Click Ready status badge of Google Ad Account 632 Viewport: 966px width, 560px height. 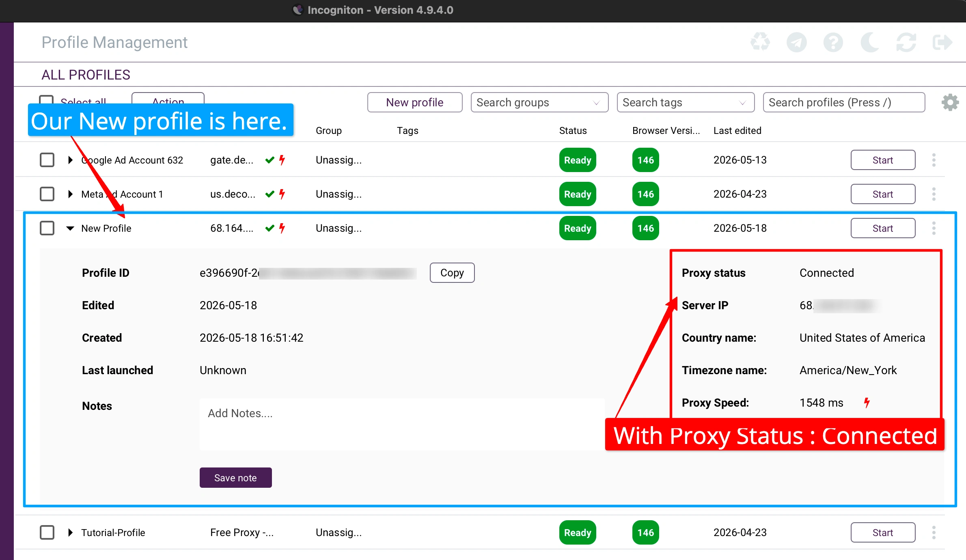(x=578, y=160)
